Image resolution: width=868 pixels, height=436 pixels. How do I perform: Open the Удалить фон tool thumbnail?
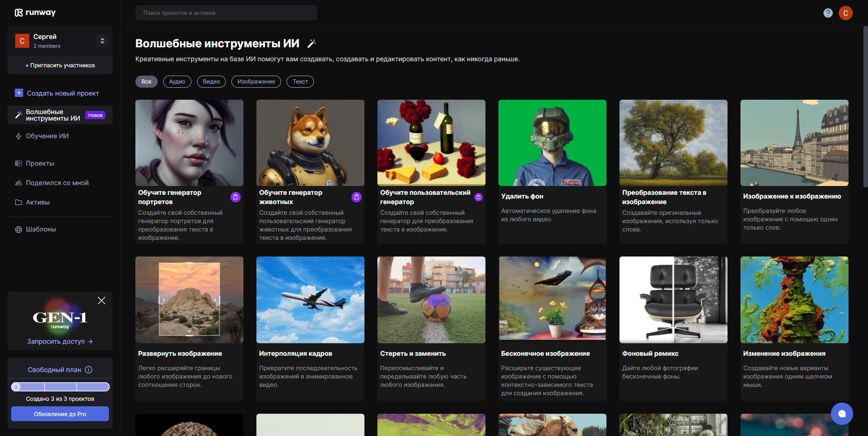tap(552, 143)
